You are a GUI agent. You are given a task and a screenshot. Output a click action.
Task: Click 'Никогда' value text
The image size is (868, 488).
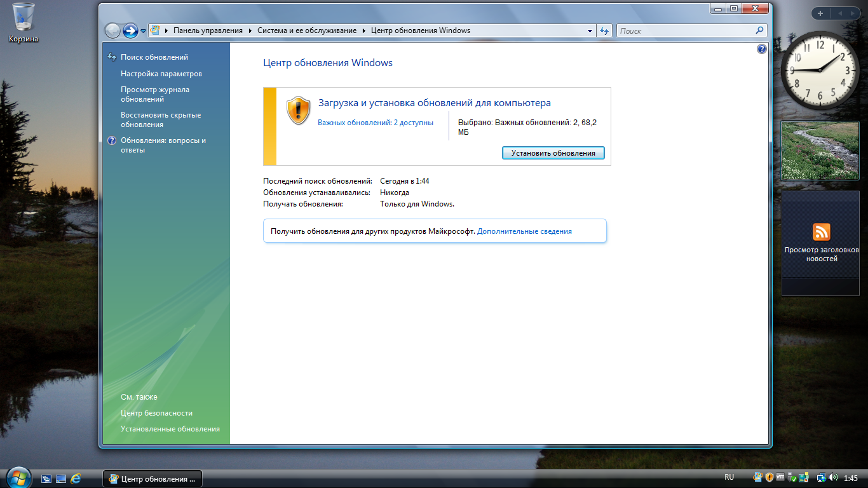395,193
